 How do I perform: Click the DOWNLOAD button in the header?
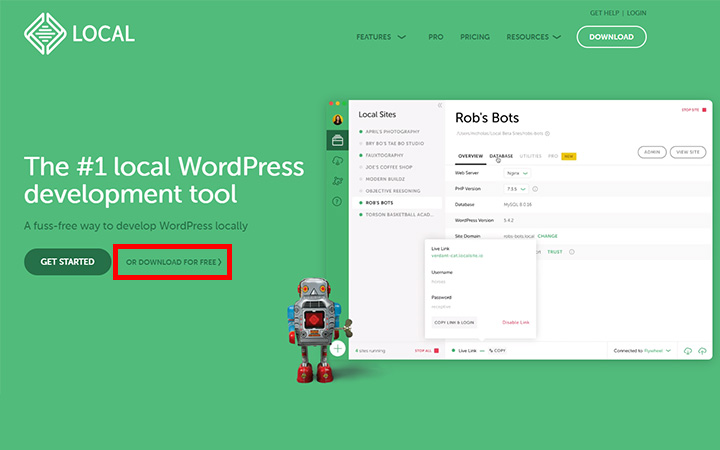pos(611,37)
